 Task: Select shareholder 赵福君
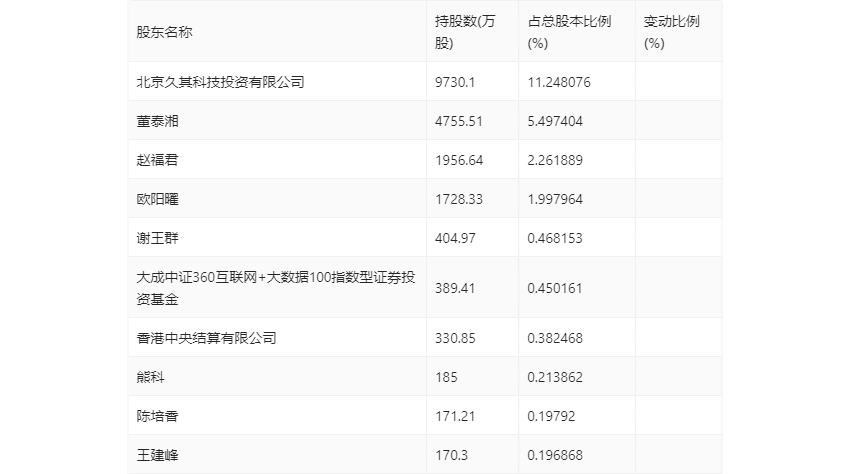157,160
